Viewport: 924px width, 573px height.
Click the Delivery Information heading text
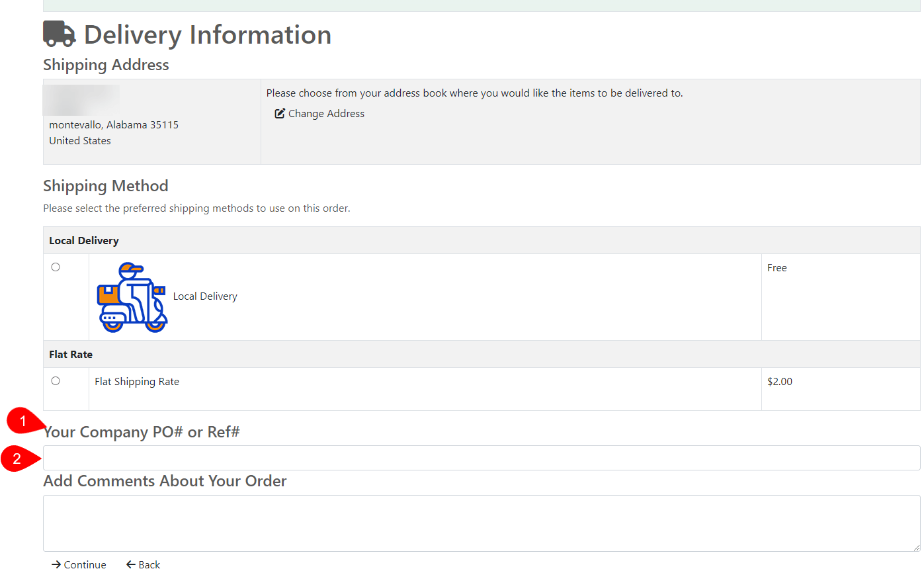tap(207, 34)
